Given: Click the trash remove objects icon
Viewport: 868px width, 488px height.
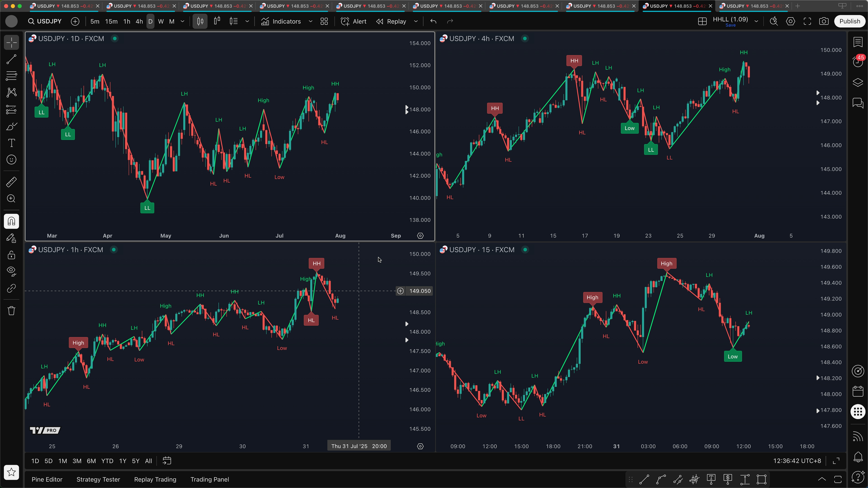Looking at the screenshot, I should pos(12,310).
